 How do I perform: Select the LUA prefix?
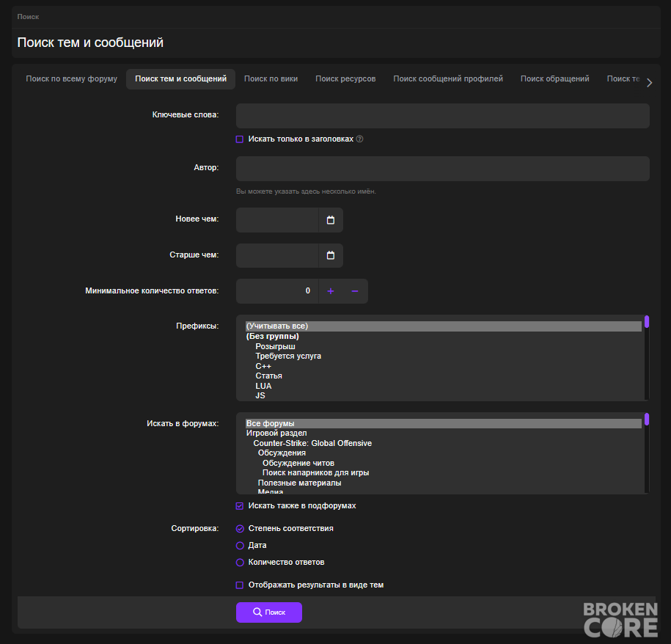point(444,386)
